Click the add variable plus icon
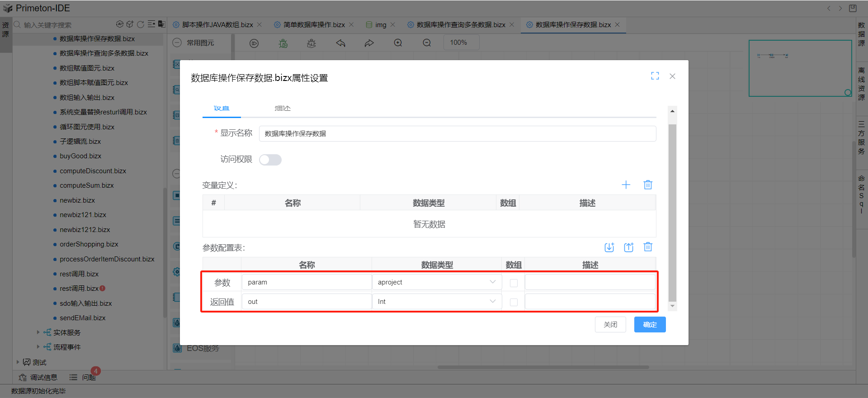The height and width of the screenshot is (398, 868). pos(626,185)
